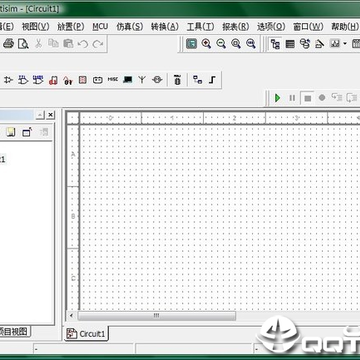Open the 选项(O) menu
360x360 pixels.
point(271,27)
